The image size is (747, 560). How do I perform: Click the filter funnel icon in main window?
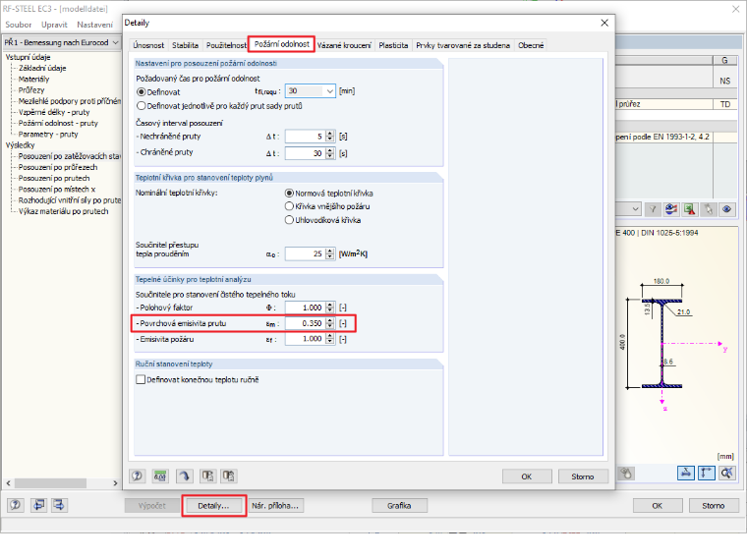(x=653, y=209)
